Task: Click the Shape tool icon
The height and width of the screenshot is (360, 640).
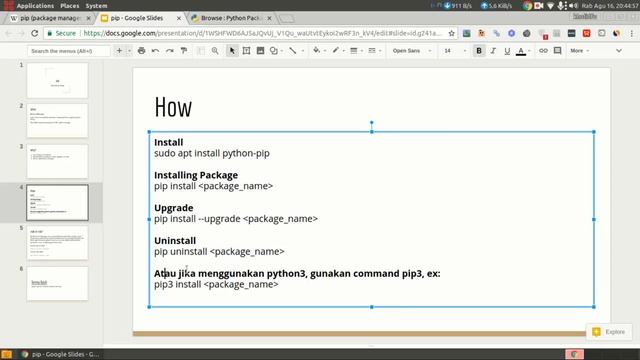Action: [274, 51]
